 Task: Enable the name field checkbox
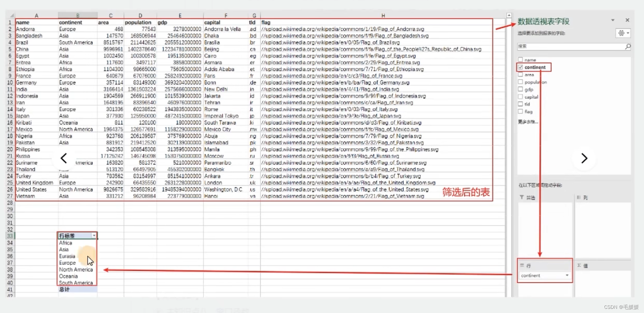pyautogui.click(x=520, y=60)
